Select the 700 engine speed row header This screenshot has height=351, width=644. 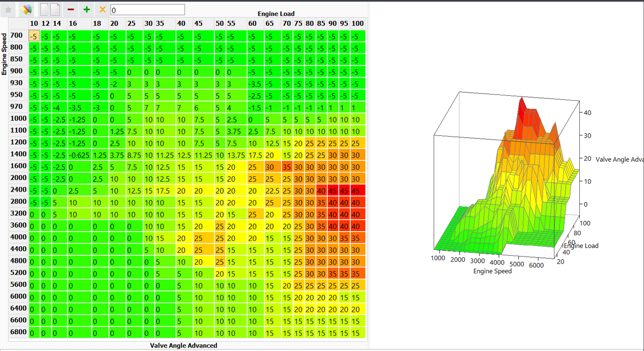(16, 36)
